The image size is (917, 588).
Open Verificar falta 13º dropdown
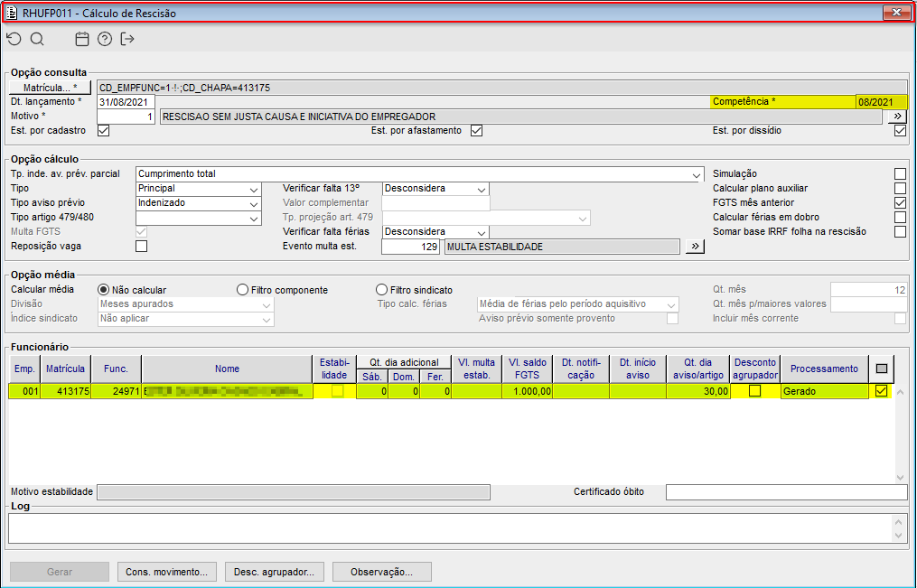(x=481, y=189)
